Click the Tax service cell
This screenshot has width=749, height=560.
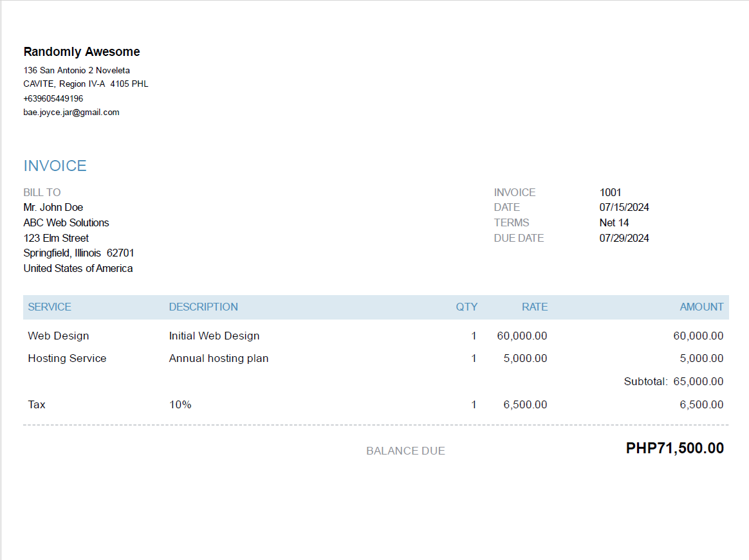coord(36,404)
